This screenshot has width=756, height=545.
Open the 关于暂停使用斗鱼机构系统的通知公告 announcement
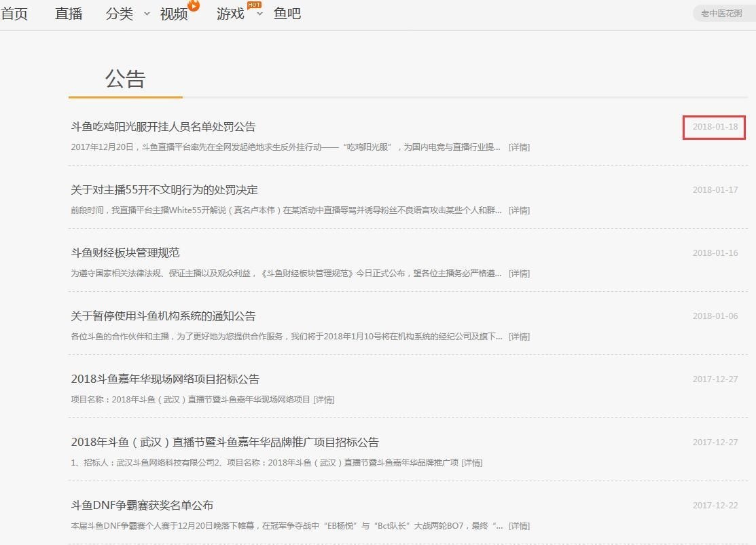pos(163,316)
